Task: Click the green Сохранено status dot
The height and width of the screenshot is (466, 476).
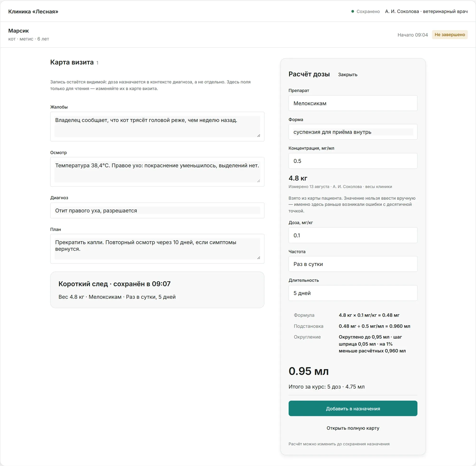Action: tap(352, 11)
